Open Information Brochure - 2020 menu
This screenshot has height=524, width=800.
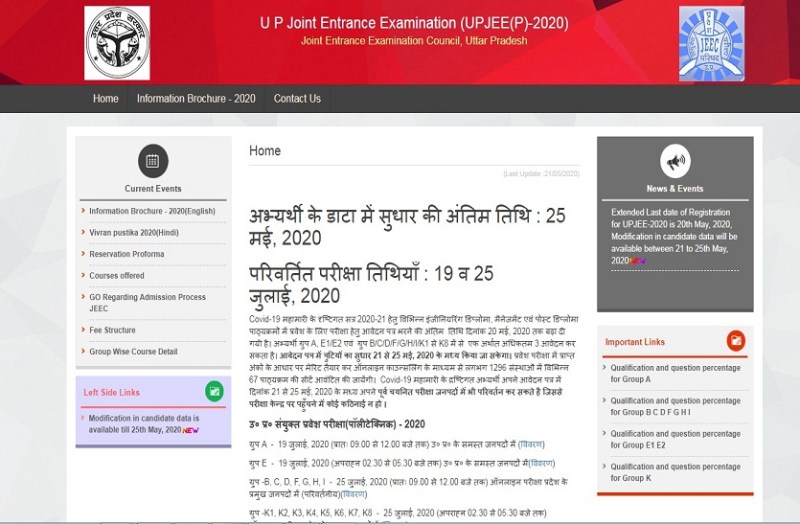tap(196, 99)
